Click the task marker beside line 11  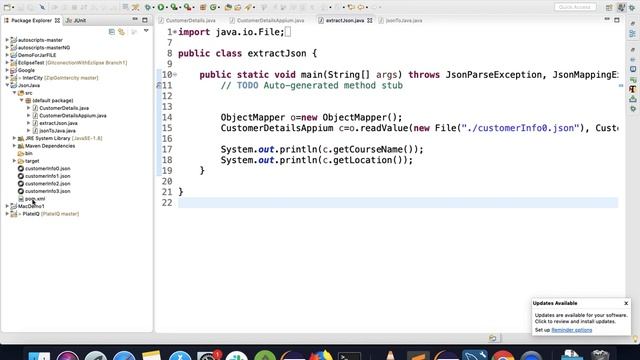159,85
